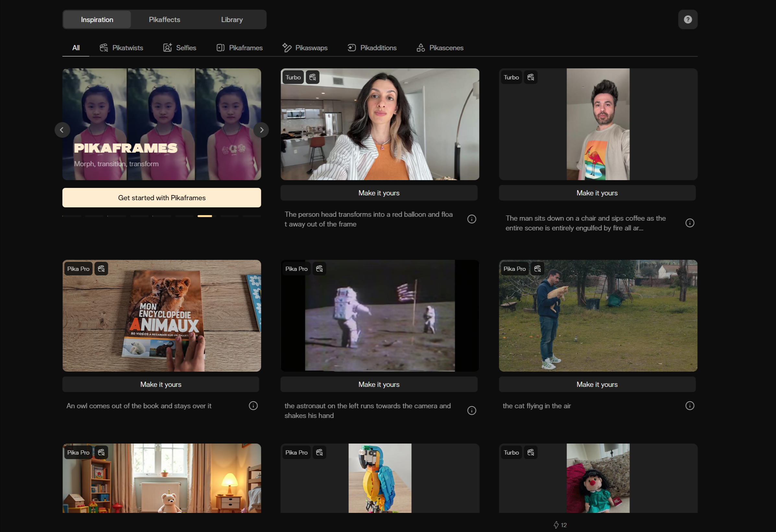Open the help question mark icon
Screen dimensions: 776x532
point(688,19)
